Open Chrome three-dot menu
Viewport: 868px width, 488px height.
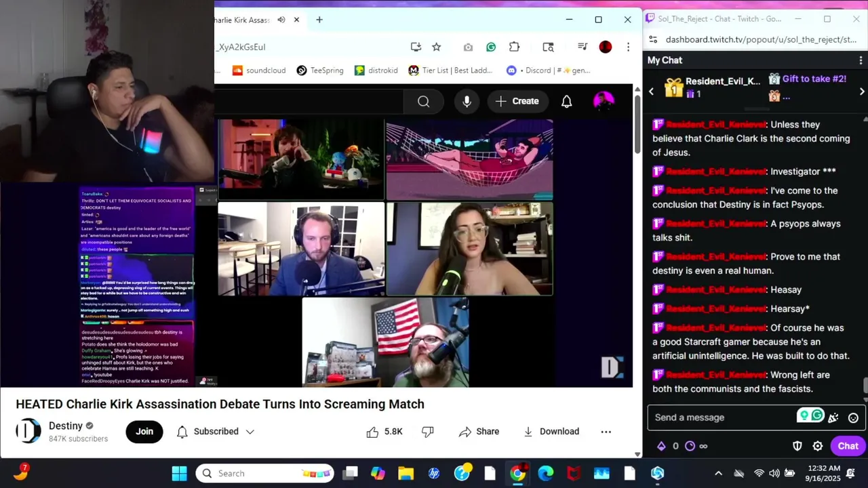tap(629, 47)
